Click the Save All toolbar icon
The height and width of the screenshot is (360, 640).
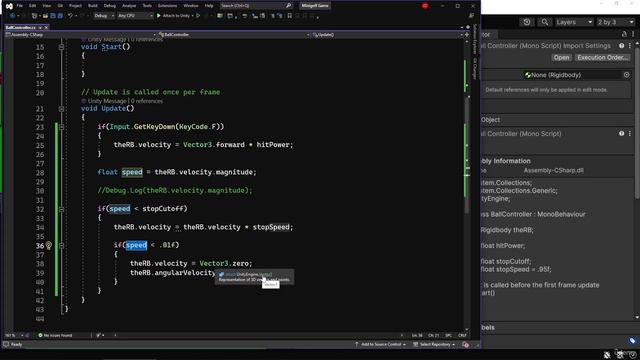pyautogui.click(x=60, y=16)
